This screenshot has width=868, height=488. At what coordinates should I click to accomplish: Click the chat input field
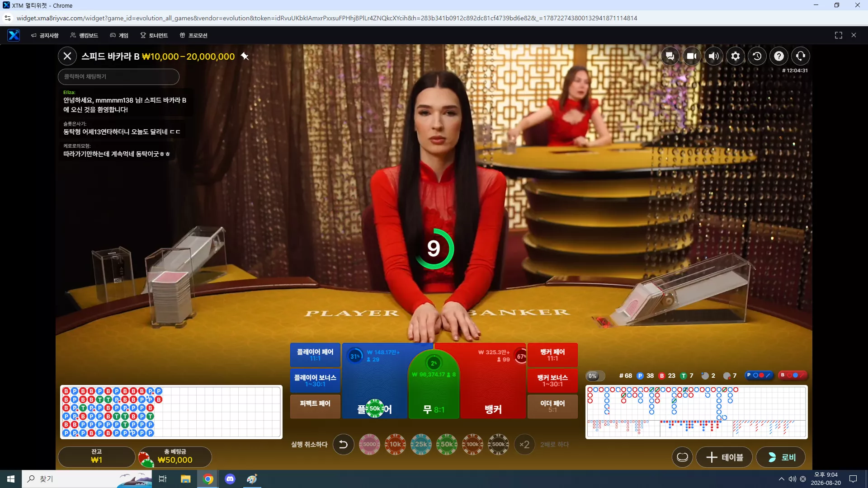(x=118, y=77)
